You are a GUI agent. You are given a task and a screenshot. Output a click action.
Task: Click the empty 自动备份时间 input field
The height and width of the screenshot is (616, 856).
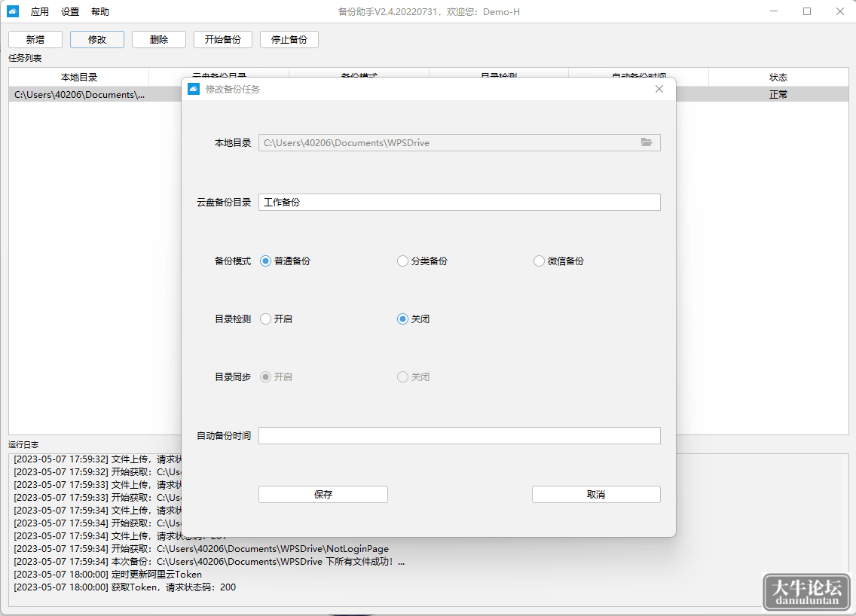click(460, 435)
